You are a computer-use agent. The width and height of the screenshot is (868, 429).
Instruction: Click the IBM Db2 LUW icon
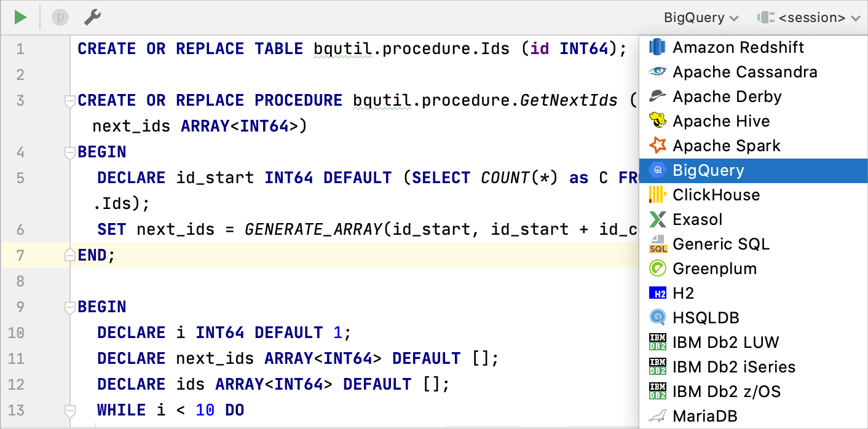coord(658,342)
